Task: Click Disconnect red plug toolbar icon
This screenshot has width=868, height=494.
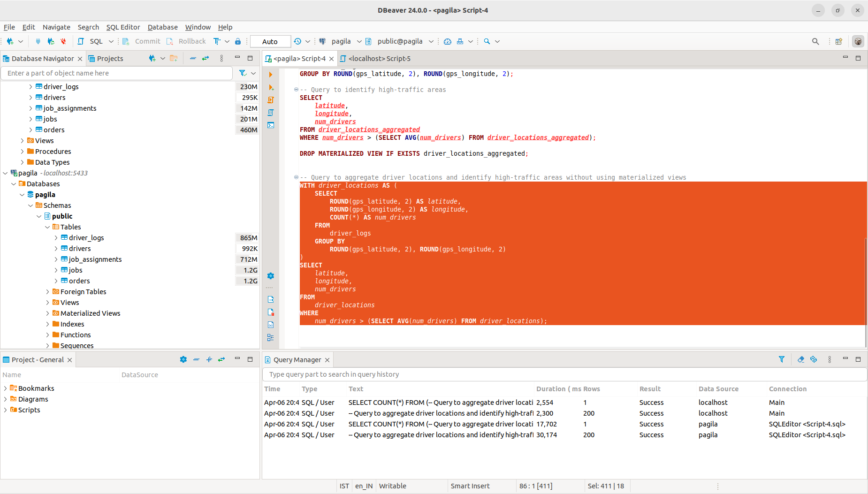Action: [63, 41]
